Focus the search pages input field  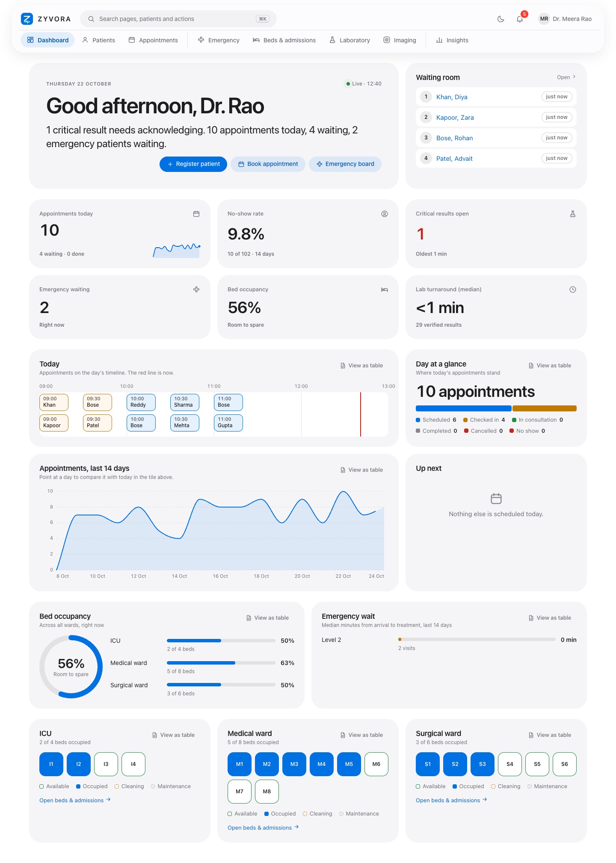[x=178, y=19]
